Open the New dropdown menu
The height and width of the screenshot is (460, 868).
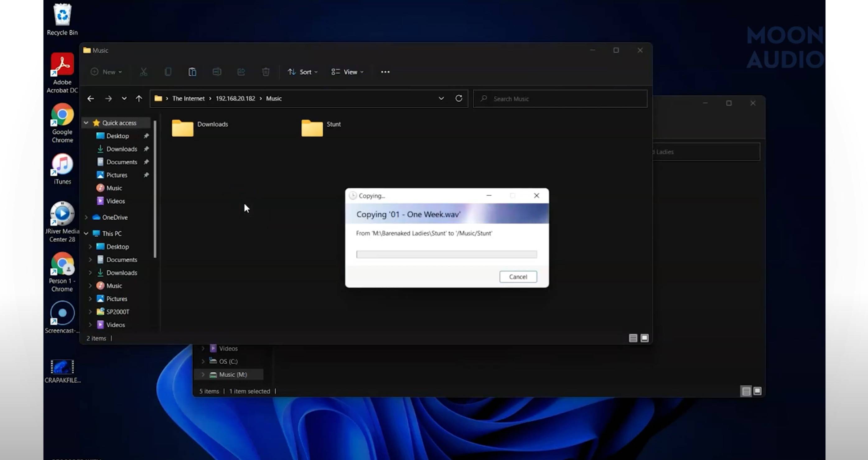106,72
